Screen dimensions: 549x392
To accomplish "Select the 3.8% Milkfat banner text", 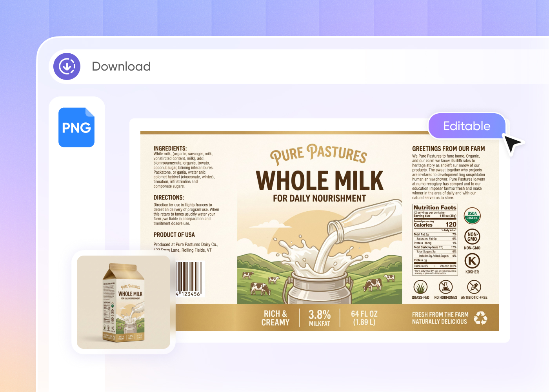I will [x=320, y=318].
